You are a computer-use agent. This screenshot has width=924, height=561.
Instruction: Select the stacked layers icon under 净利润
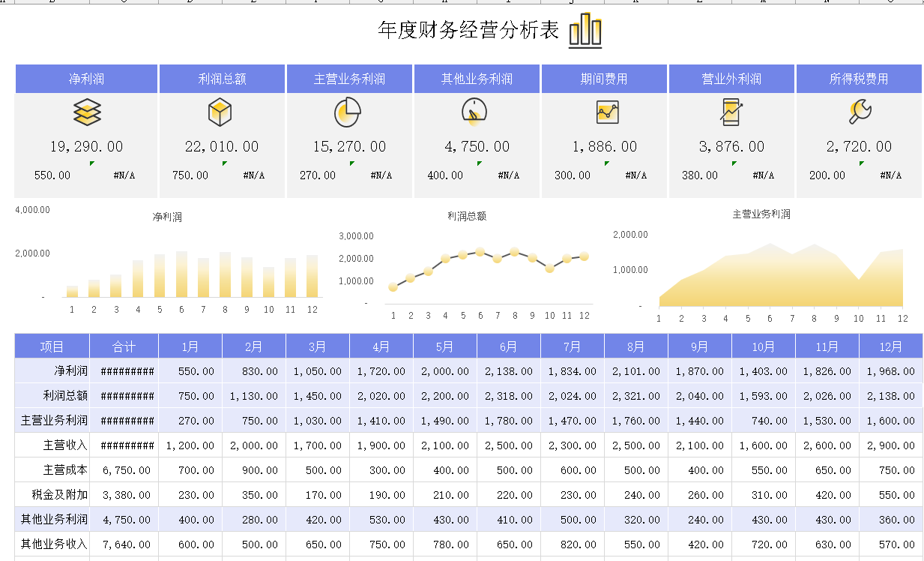tap(87, 112)
